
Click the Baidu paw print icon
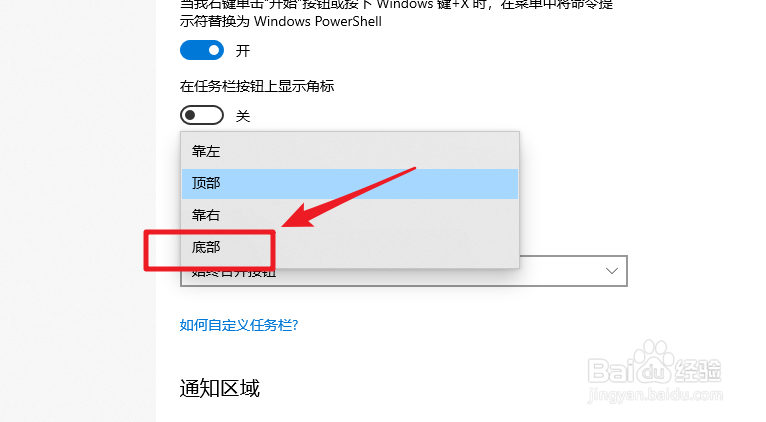(x=653, y=360)
